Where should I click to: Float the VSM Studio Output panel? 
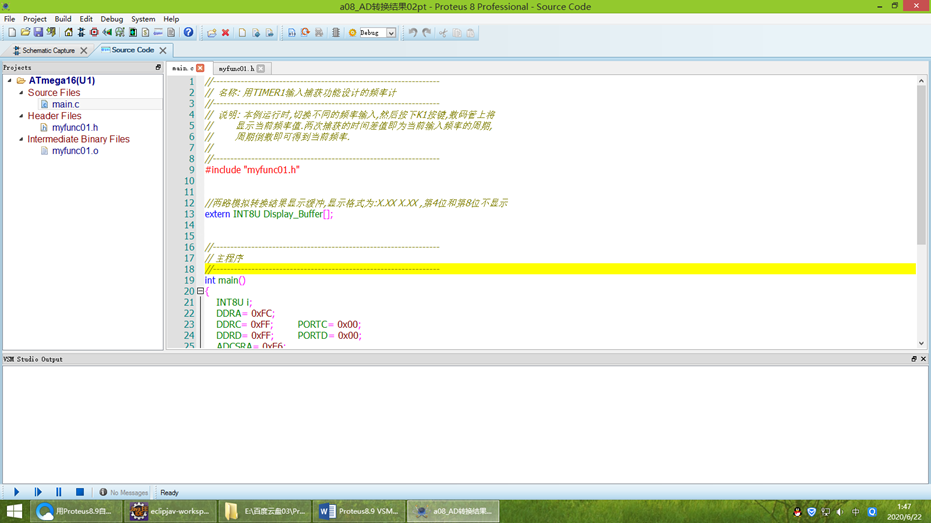point(914,359)
